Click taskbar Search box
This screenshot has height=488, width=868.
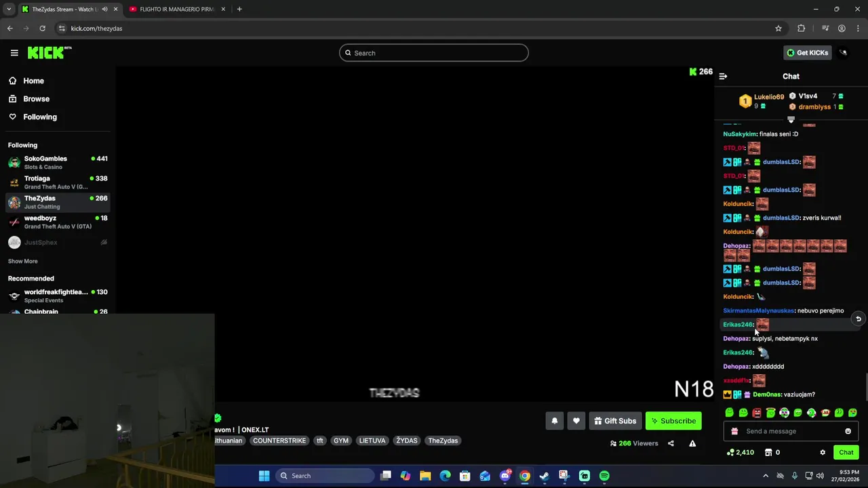pos(325,476)
